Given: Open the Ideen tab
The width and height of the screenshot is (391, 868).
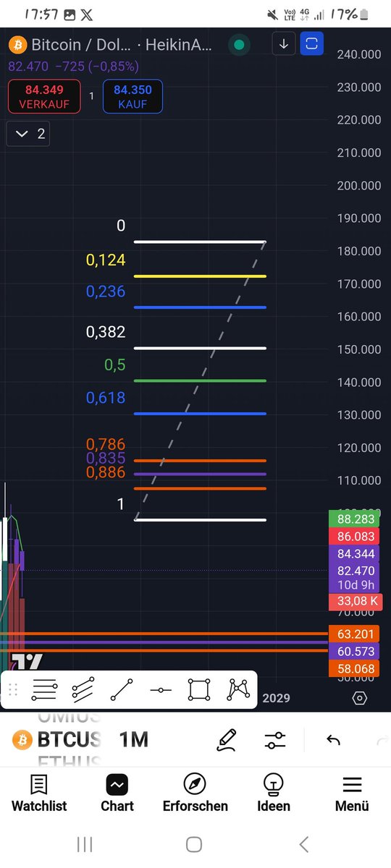Looking at the screenshot, I should click(274, 793).
